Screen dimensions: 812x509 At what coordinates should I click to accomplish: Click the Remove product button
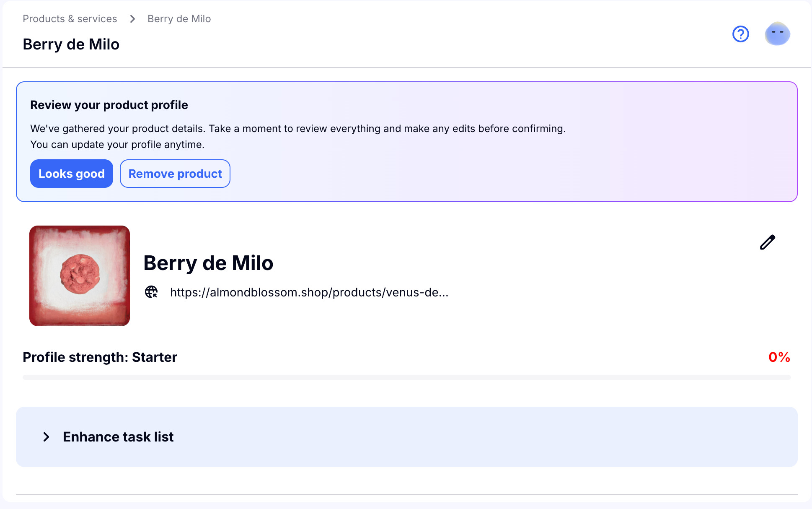[175, 174]
